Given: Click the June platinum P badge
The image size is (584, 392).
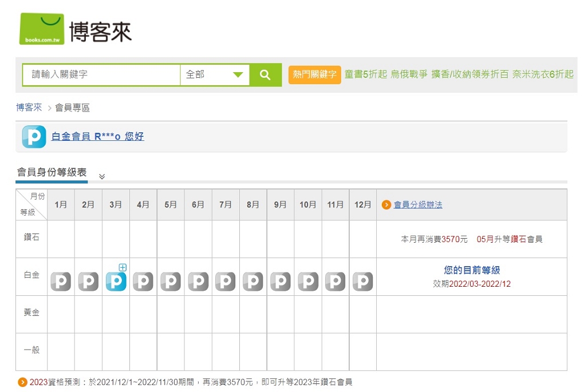Looking at the screenshot, I should (x=198, y=281).
